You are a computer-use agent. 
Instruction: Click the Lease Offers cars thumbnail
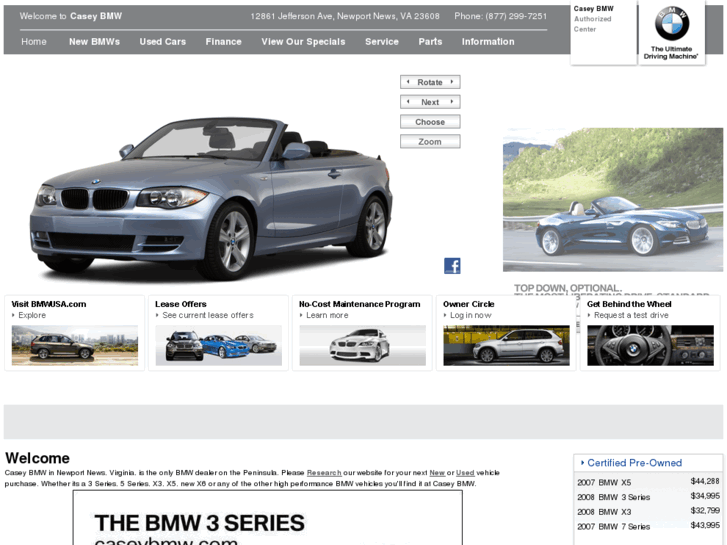click(218, 345)
